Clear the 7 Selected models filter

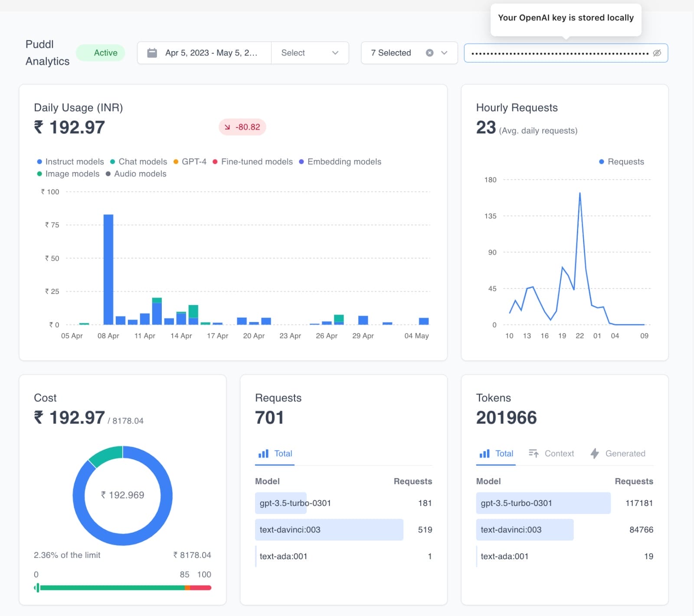pyautogui.click(x=429, y=53)
